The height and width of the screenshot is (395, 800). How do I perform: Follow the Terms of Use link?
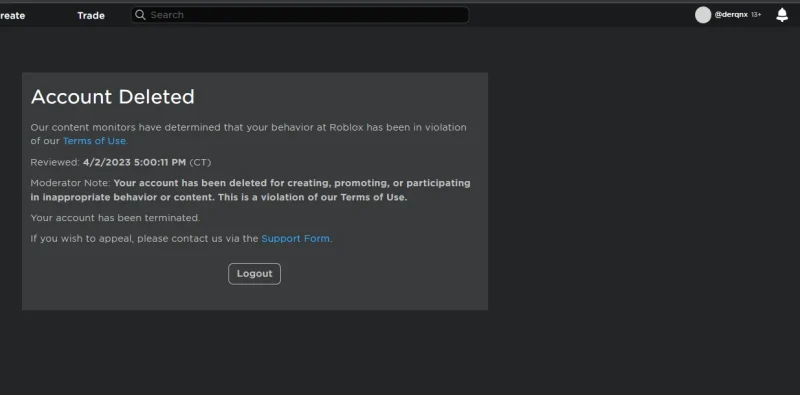95,141
